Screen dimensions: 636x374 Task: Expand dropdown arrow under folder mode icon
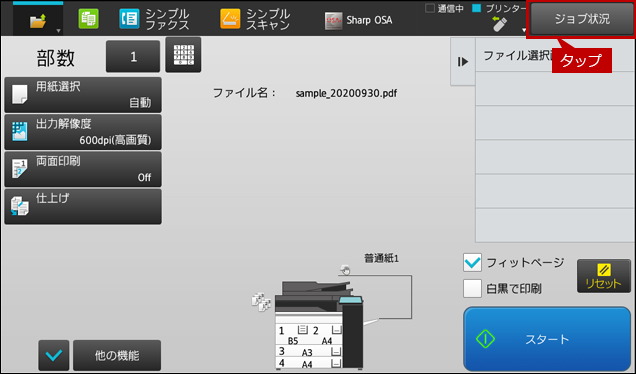pos(58,31)
